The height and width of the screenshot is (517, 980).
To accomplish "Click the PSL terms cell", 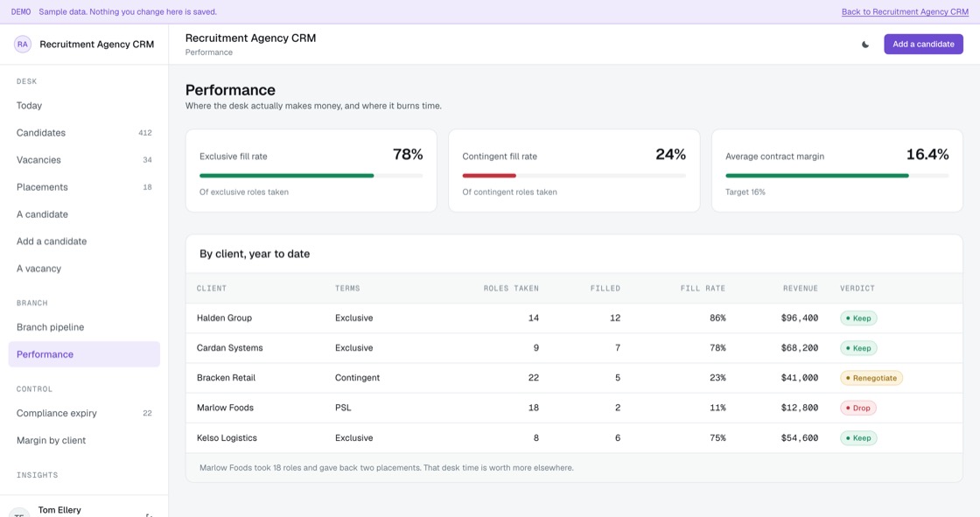I will tap(343, 409).
